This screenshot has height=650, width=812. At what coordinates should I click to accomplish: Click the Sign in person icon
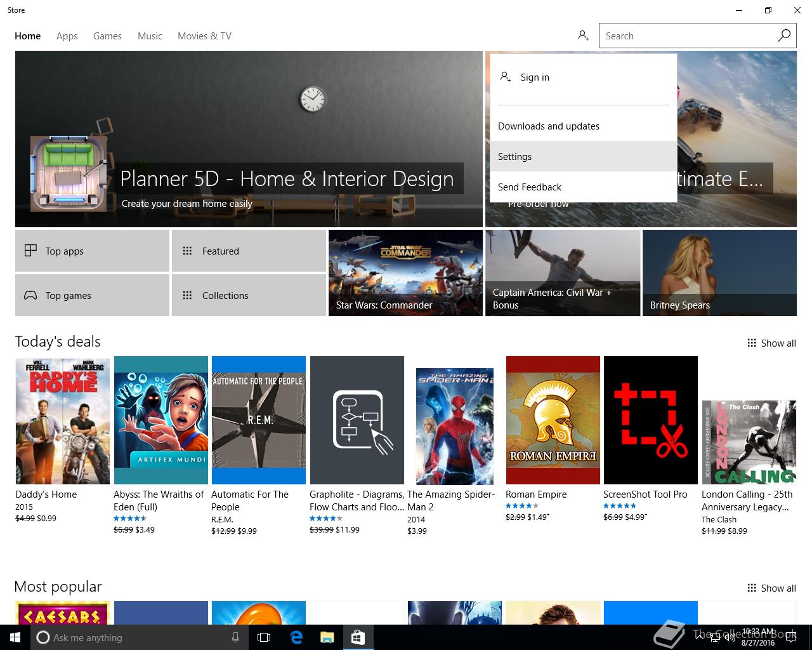point(506,77)
